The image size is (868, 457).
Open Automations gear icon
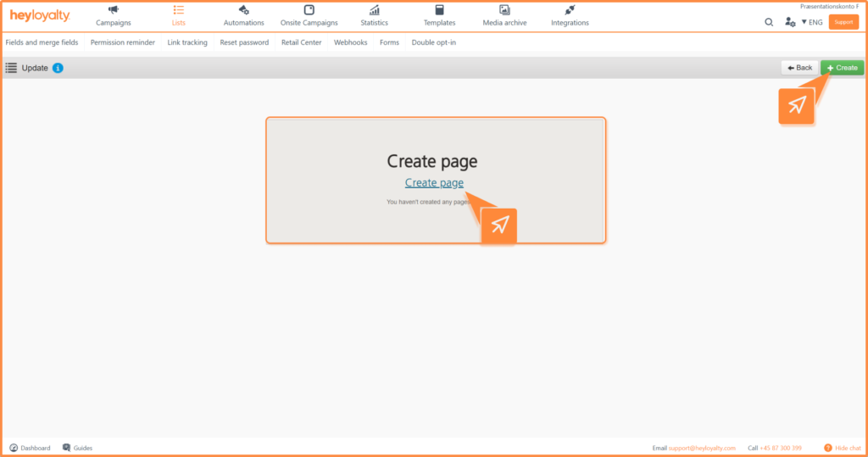243,10
